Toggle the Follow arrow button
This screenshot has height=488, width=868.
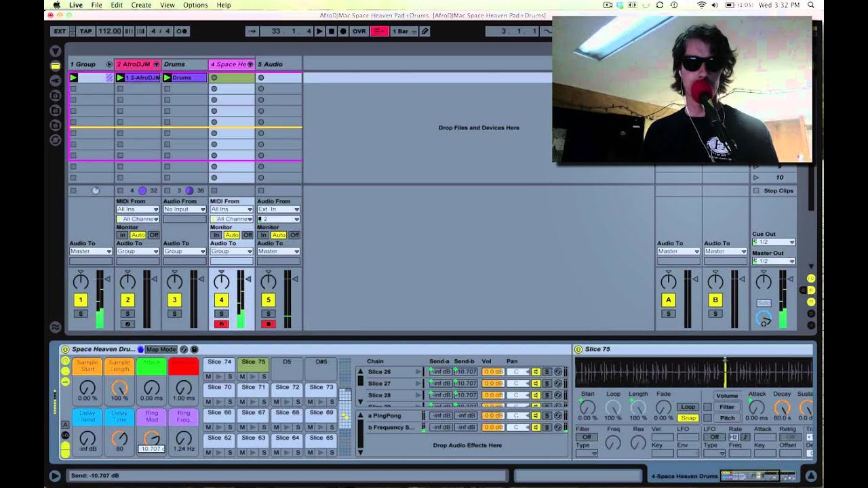point(252,31)
